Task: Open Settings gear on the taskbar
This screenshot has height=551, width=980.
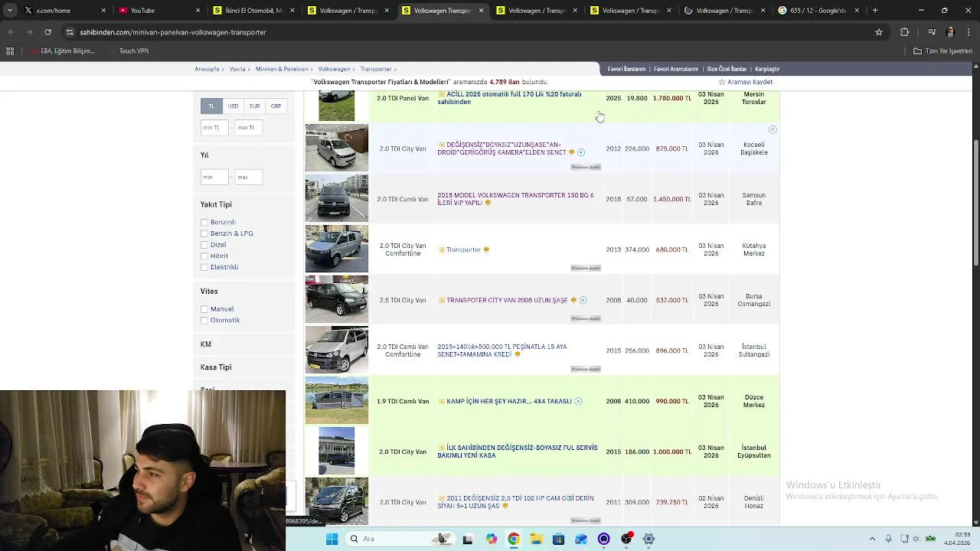Action: [648, 539]
